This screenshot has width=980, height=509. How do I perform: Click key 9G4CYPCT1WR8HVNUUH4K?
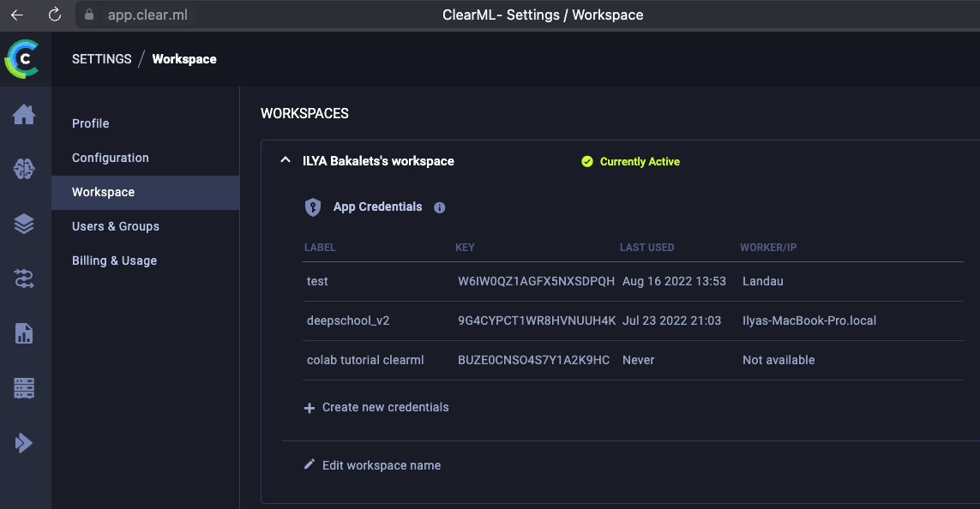pyautogui.click(x=537, y=320)
